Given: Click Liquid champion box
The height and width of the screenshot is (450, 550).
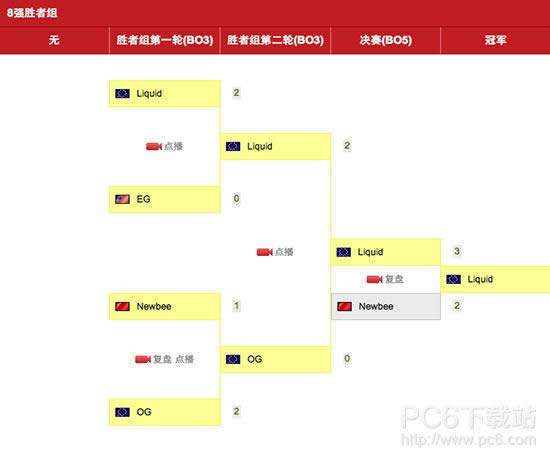Looking at the screenshot, I should 495,279.
